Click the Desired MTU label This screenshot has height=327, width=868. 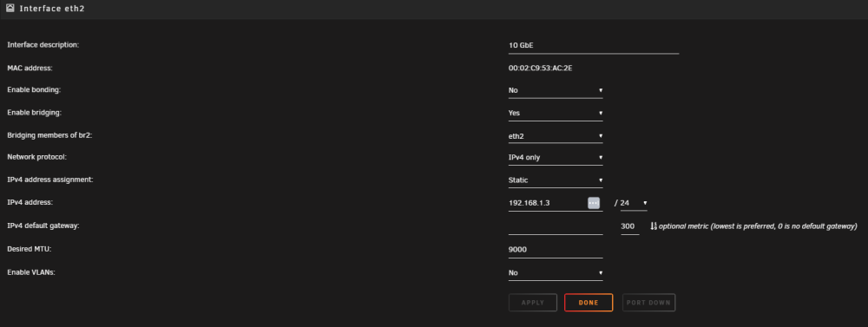tap(29, 250)
